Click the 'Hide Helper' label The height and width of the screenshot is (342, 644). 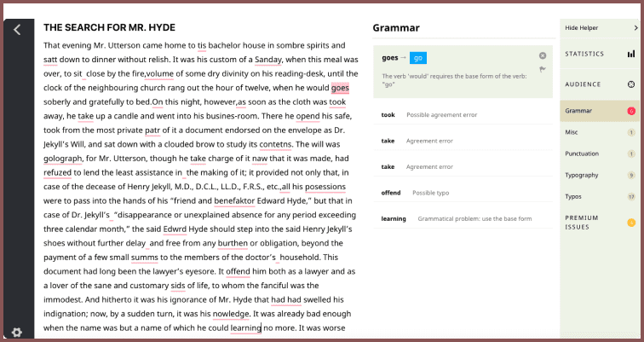(x=583, y=28)
